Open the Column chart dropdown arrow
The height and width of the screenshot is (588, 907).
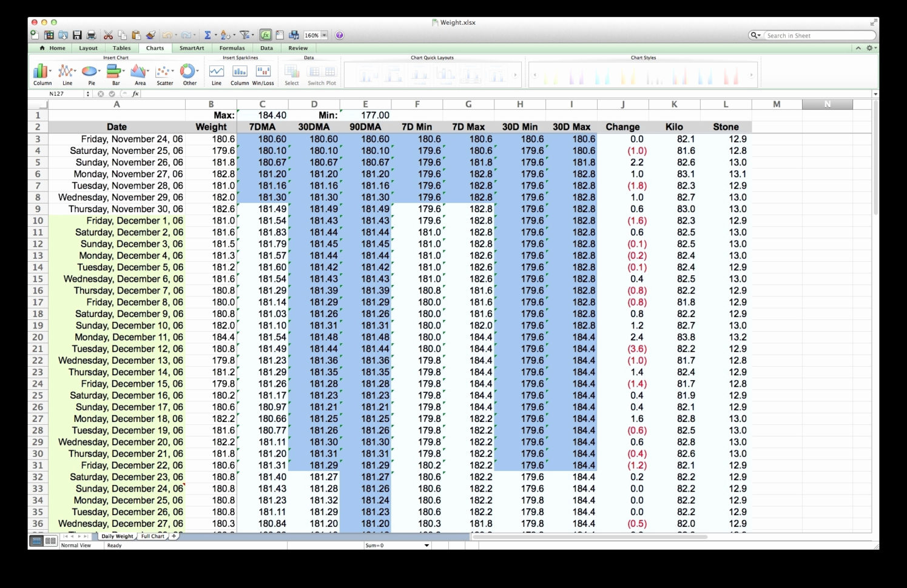click(50, 70)
